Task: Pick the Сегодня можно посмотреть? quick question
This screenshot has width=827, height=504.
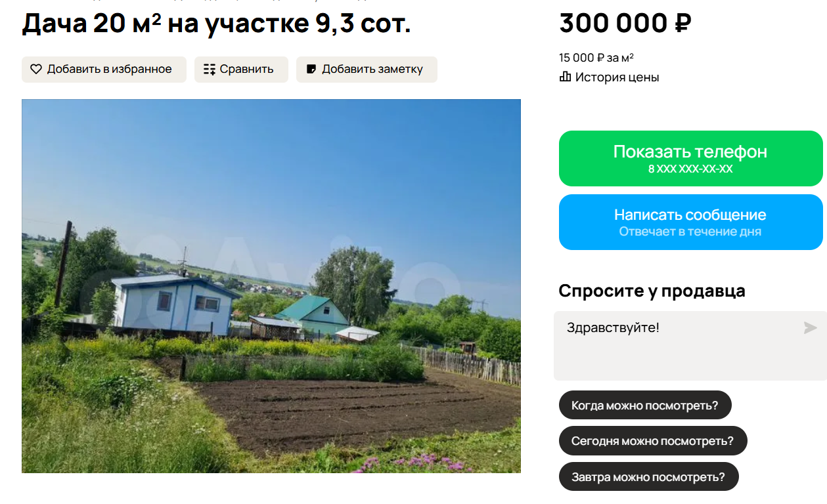Action: [x=653, y=440]
